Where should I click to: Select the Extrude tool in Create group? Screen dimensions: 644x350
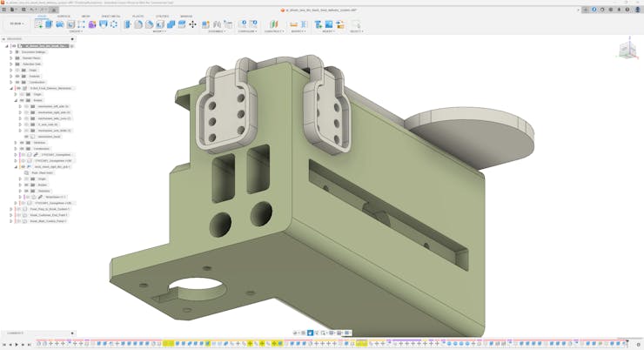(x=50, y=24)
